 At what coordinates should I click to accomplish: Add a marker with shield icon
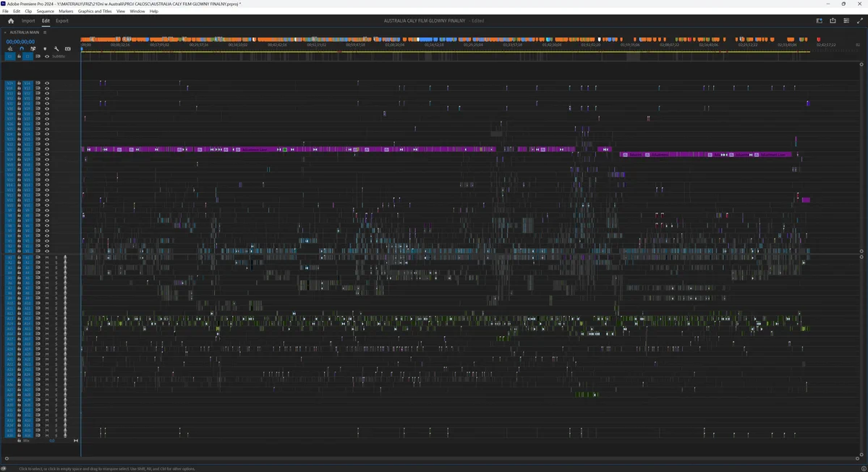click(x=45, y=49)
